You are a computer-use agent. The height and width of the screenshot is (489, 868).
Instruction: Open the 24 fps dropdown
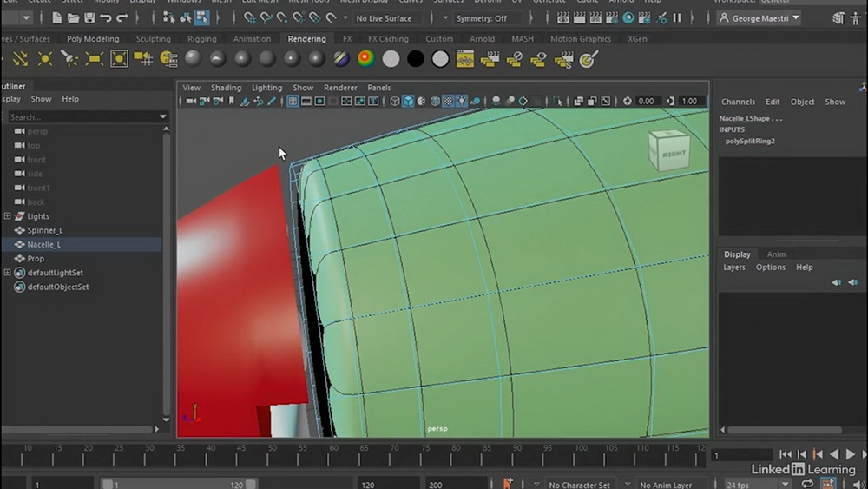(756, 485)
